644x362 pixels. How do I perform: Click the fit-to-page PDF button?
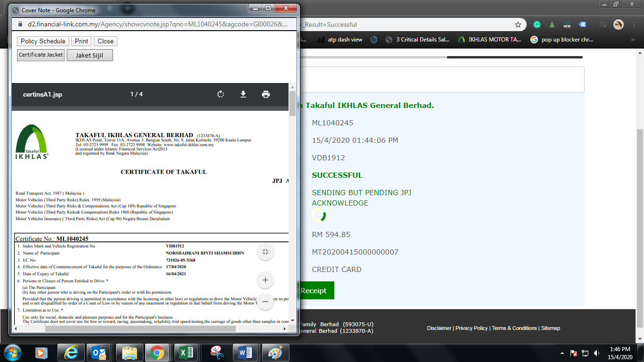(x=265, y=252)
